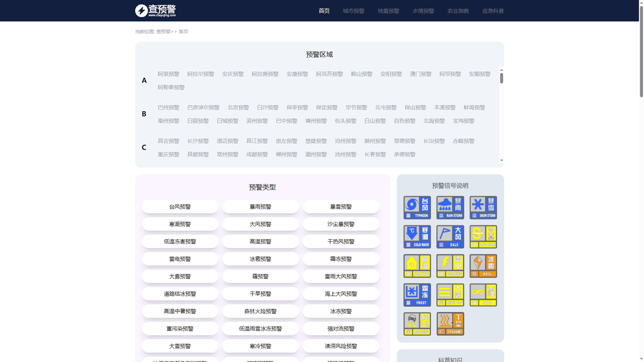Open the Typhoon warning signal icon
The height and width of the screenshot is (362, 644).
417,207
